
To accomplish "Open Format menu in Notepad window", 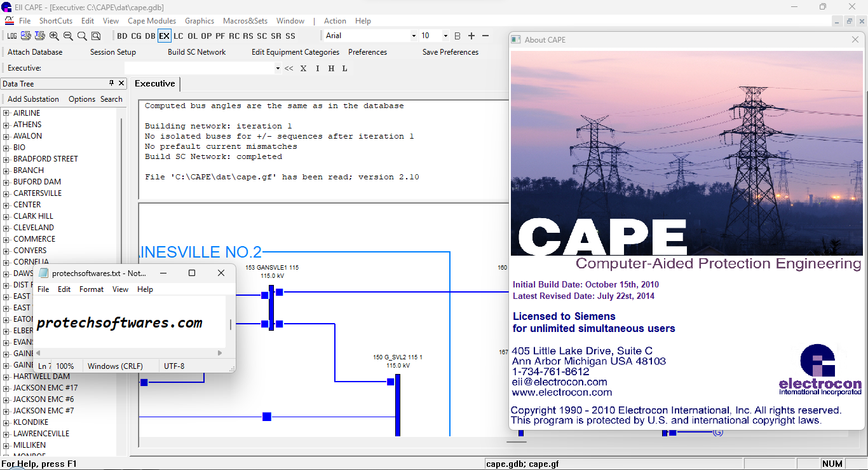I will (x=92, y=289).
